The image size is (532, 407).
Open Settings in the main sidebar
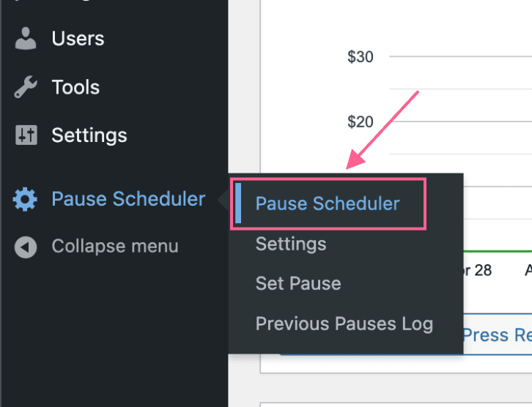[x=89, y=135]
